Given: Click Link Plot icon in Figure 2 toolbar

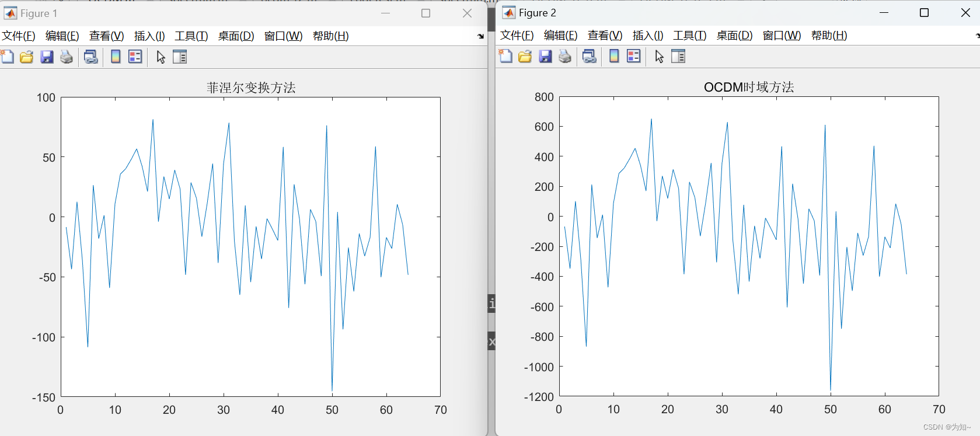Looking at the screenshot, I should point(590,56).
